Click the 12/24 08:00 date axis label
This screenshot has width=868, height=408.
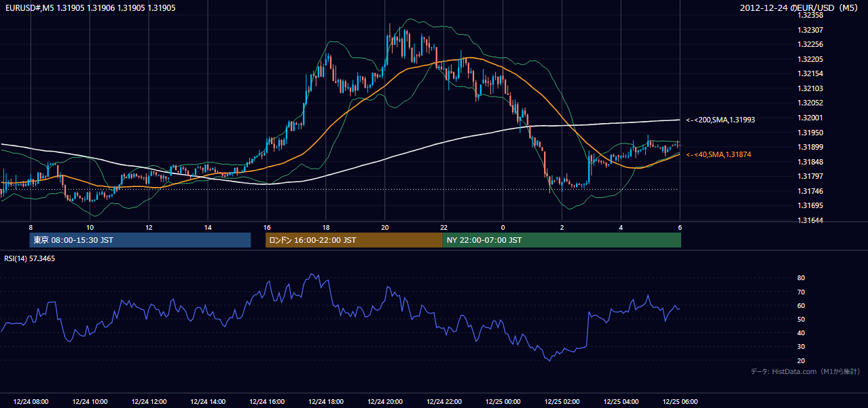31,401
